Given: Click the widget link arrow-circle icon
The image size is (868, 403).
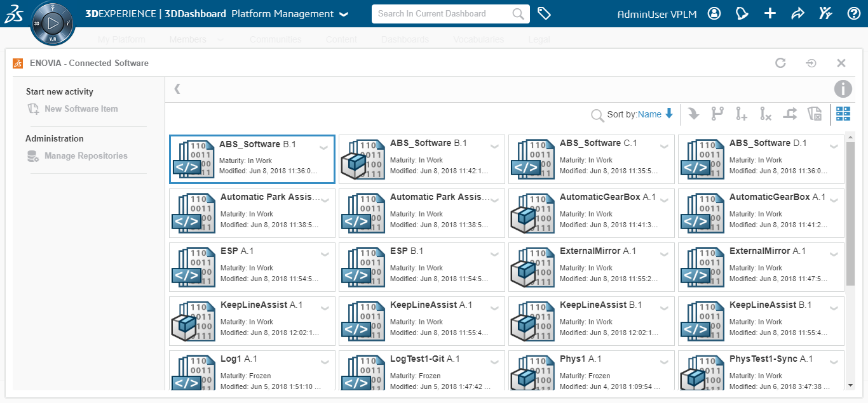Looking at the screenshot, I should pyautogui.click(x=811, y=63).
